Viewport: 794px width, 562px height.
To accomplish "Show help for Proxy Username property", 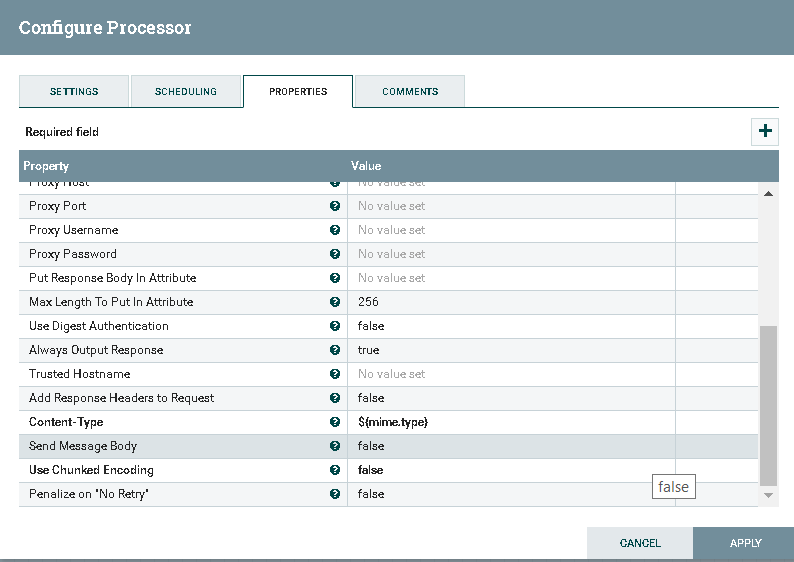I will tap(335, 230).
